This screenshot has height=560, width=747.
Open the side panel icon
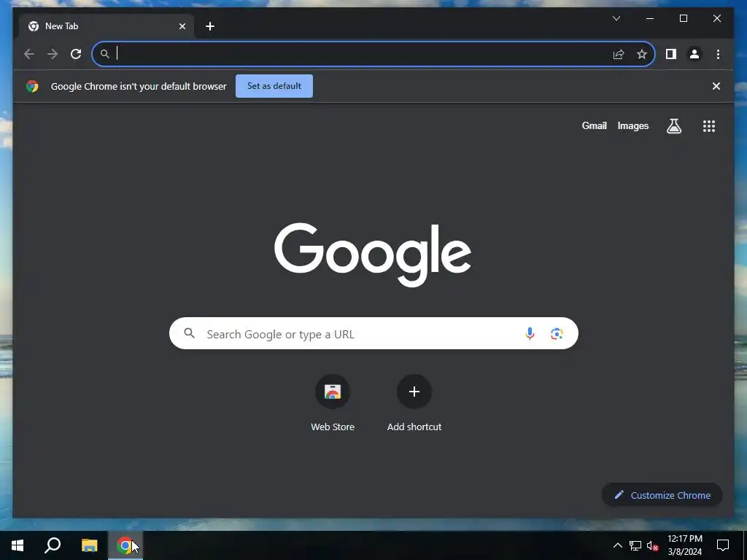671,54
